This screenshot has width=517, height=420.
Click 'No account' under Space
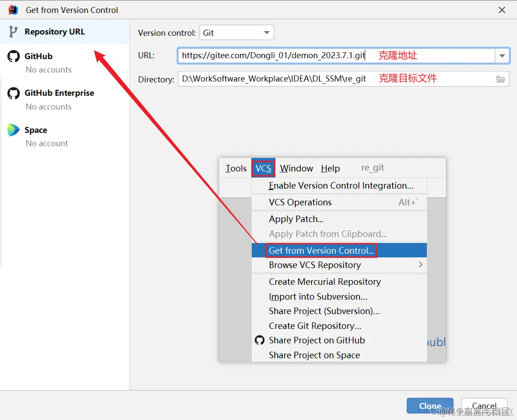[x=47, y=144]
